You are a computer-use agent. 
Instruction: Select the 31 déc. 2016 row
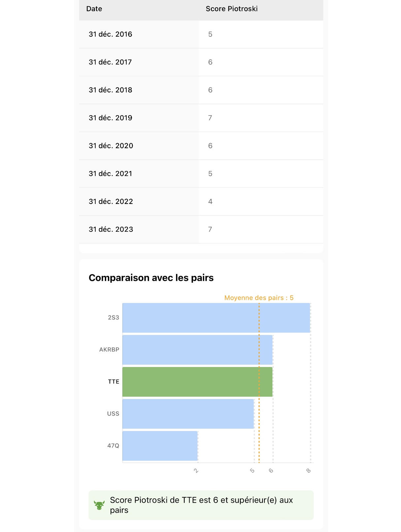[201, 34]
